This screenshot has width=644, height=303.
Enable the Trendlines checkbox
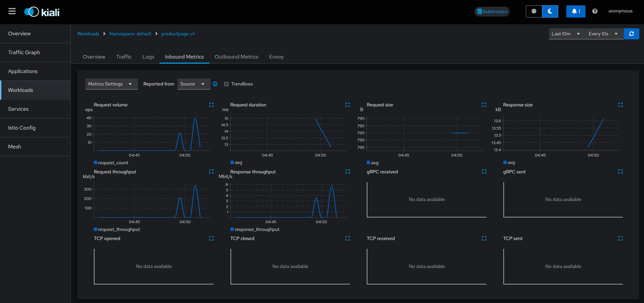[226, 84]
